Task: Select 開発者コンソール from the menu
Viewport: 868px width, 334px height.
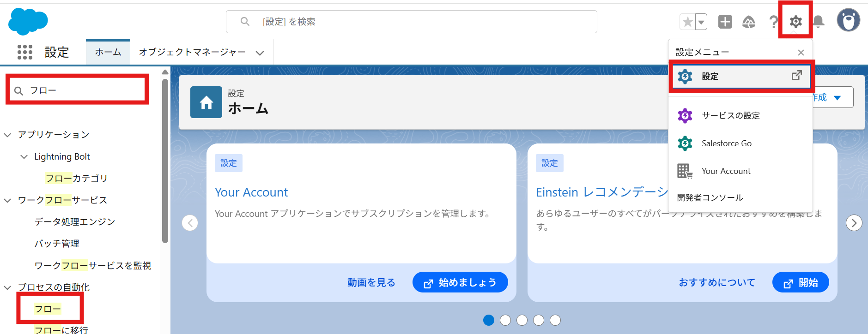Action: 710,197
